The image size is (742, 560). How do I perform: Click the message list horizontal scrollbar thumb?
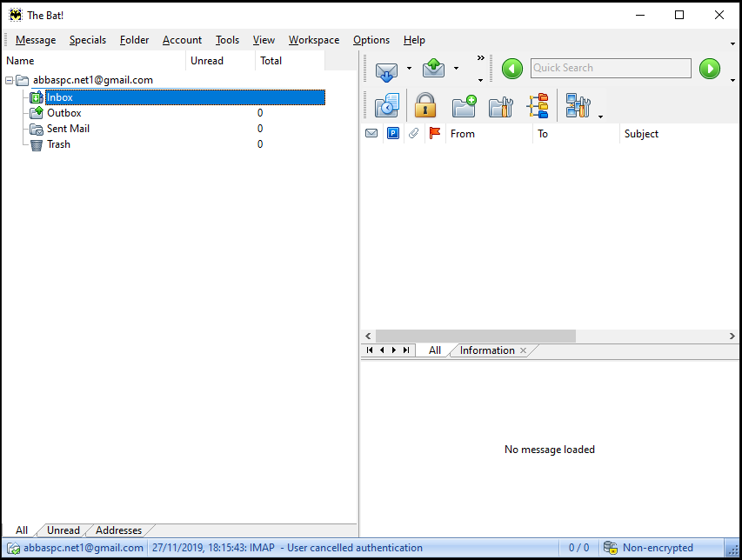[x=476, y=336]
